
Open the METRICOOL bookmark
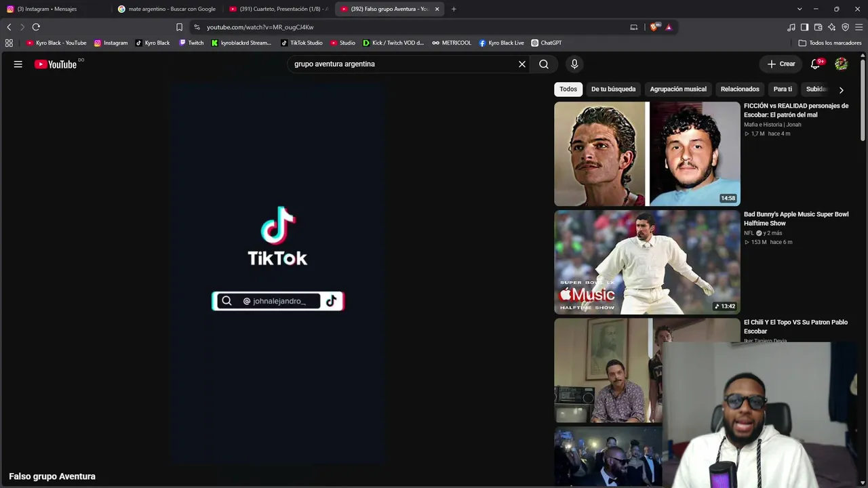pos(452,43)
